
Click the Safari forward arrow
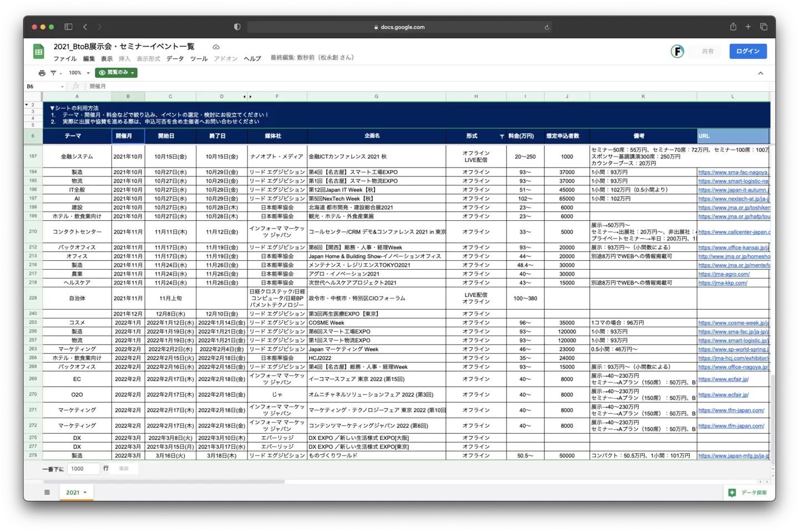click(x=100, y=27)
